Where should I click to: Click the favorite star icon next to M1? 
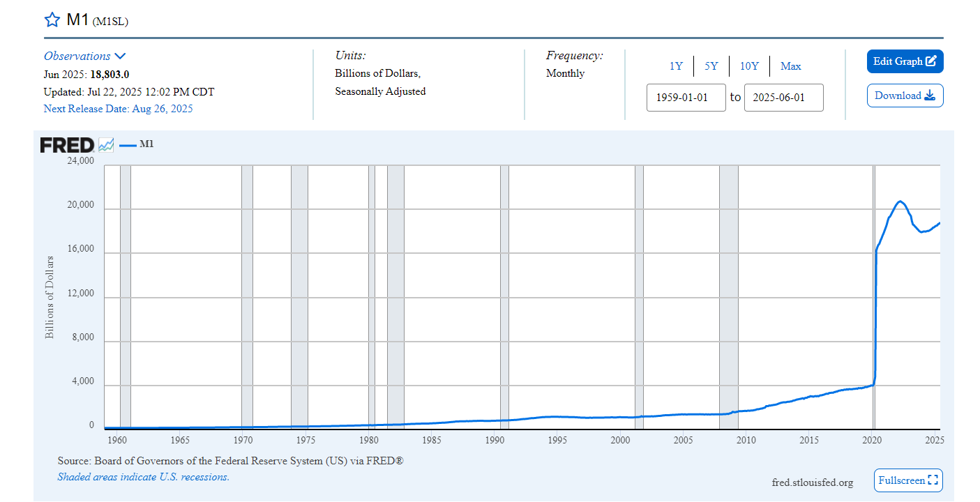52,20
